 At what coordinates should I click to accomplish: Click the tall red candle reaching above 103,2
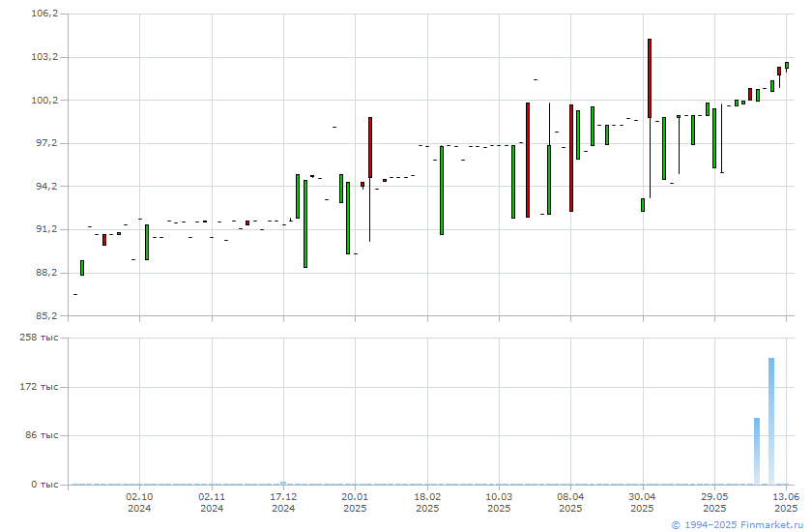[x=650, y=78]
